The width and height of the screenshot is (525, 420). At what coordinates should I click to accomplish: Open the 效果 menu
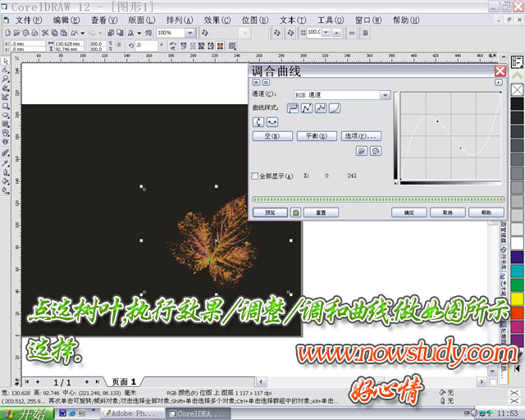217,20
